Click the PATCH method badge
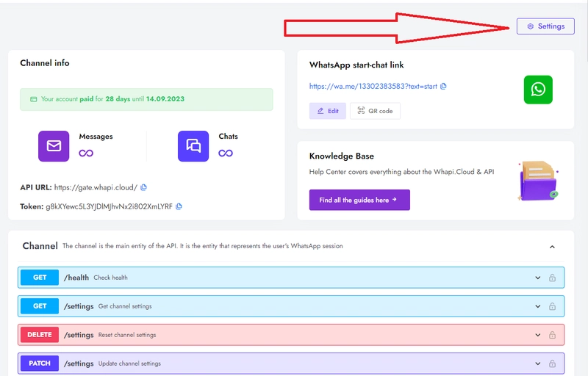The height and width of the screenshot is (376, 588). (40, 364)
